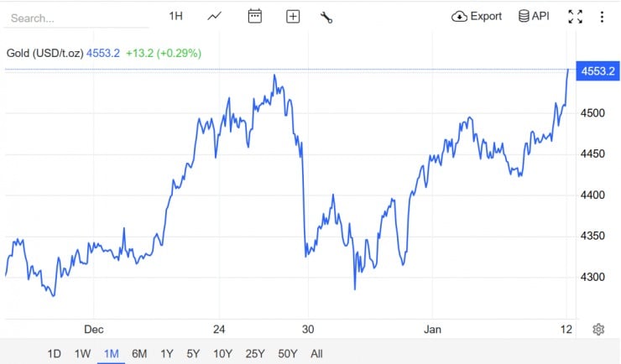Open the calendar date range icon

click(255, 16)
